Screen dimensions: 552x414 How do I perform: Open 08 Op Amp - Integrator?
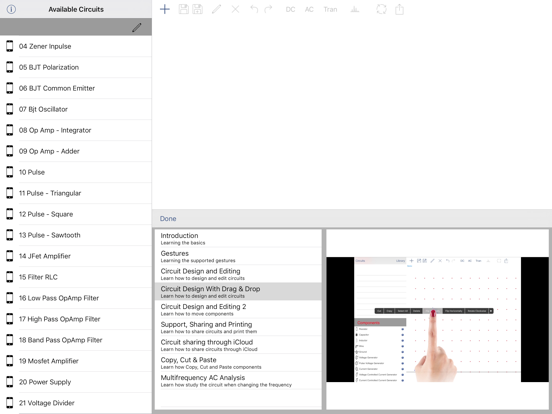pos(76,130)
